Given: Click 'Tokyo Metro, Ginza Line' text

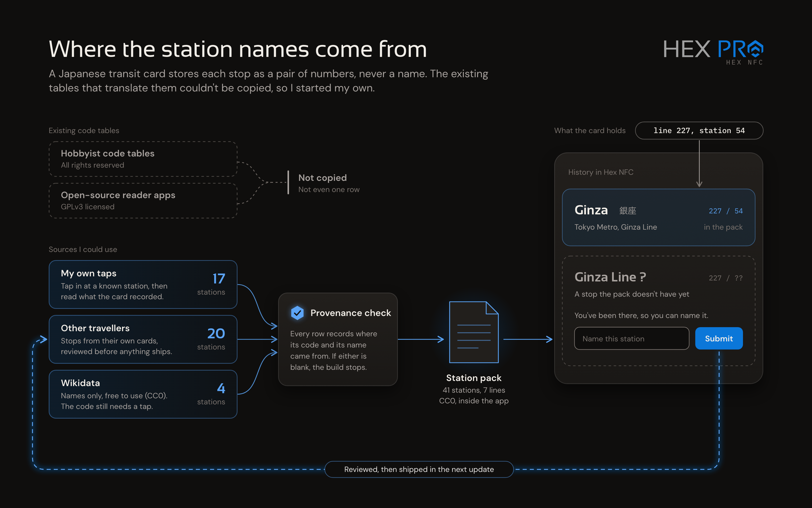Looking at the screenshot, I should [615, 227].
